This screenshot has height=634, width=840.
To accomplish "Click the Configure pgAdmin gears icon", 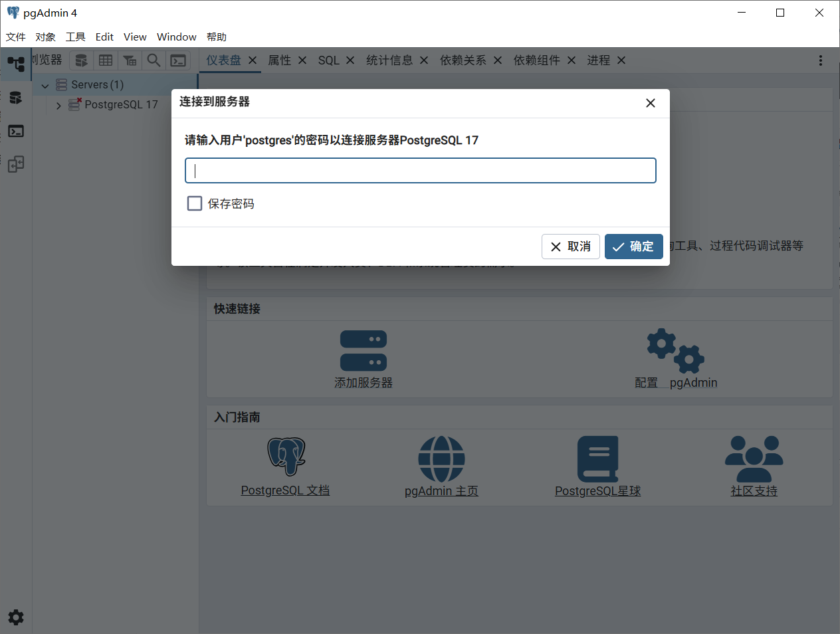I will [x=676, y=350].
